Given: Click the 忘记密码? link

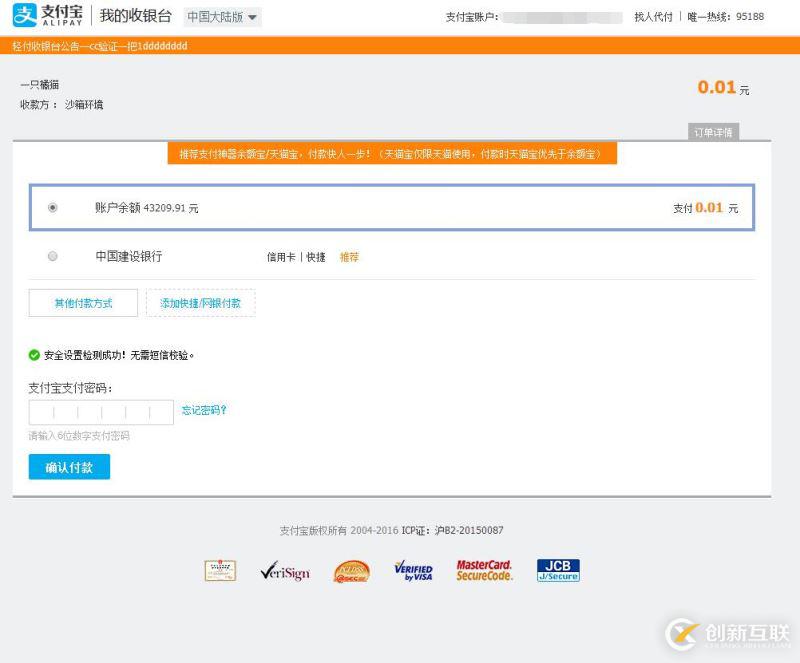Looking at the screenshot, I should [204, 410].
